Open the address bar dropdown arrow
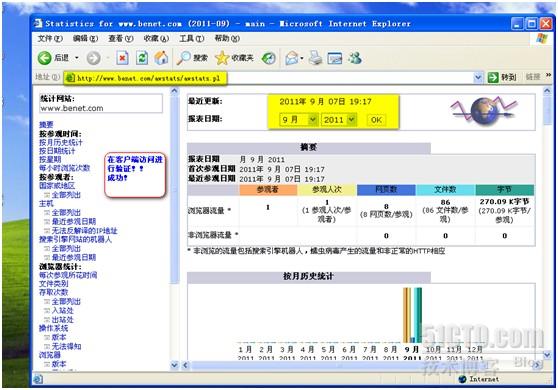The height and width of the screenshot is (390, 558). coord(478,77)
